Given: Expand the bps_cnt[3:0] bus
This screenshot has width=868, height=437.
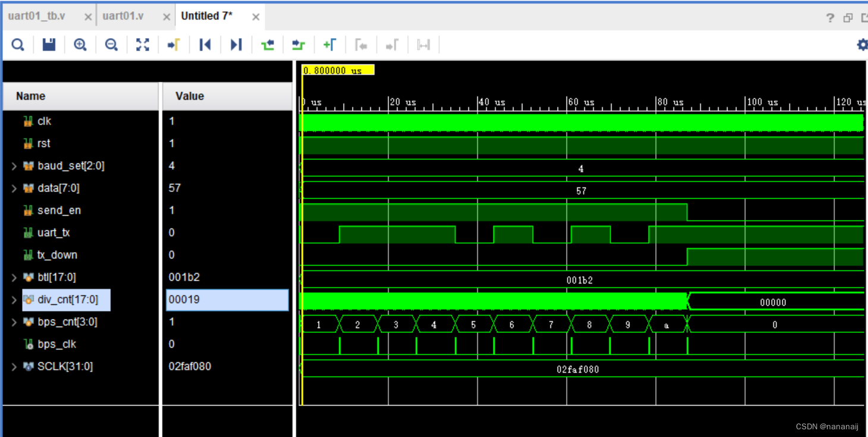Looking at the screenshot, I should 14,322.
